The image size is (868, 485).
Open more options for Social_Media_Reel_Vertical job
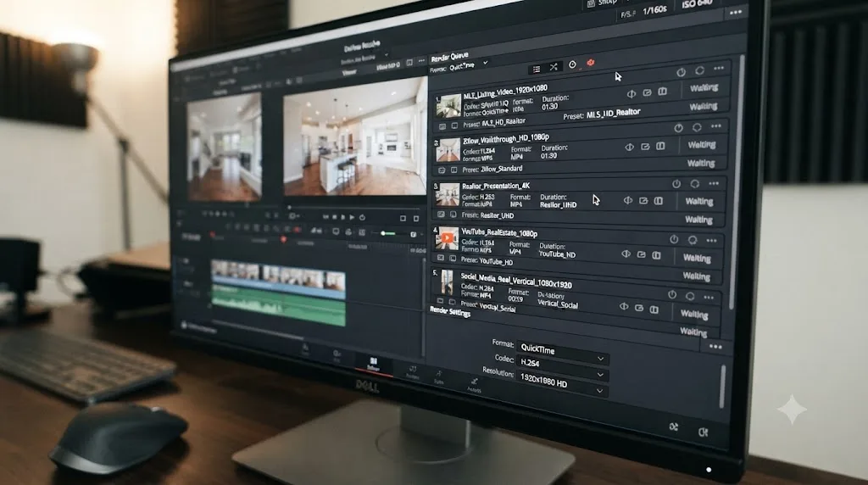click(x=709, y=298)
